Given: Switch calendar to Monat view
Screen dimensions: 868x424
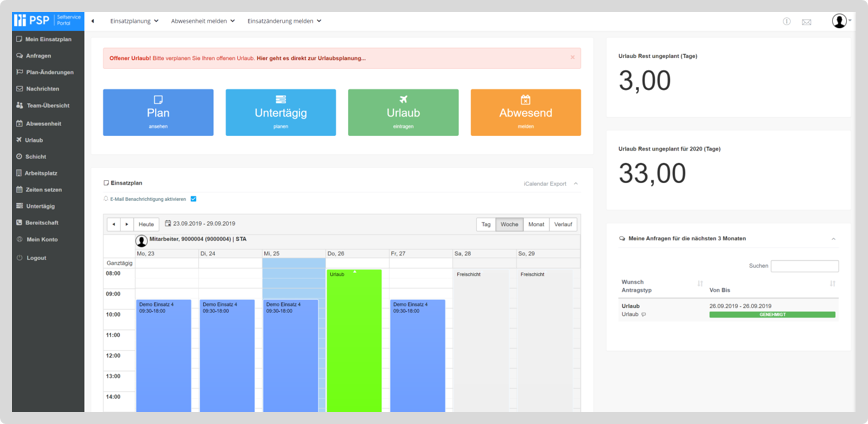Looking at the screenshot, I should [x=536, y=224].
